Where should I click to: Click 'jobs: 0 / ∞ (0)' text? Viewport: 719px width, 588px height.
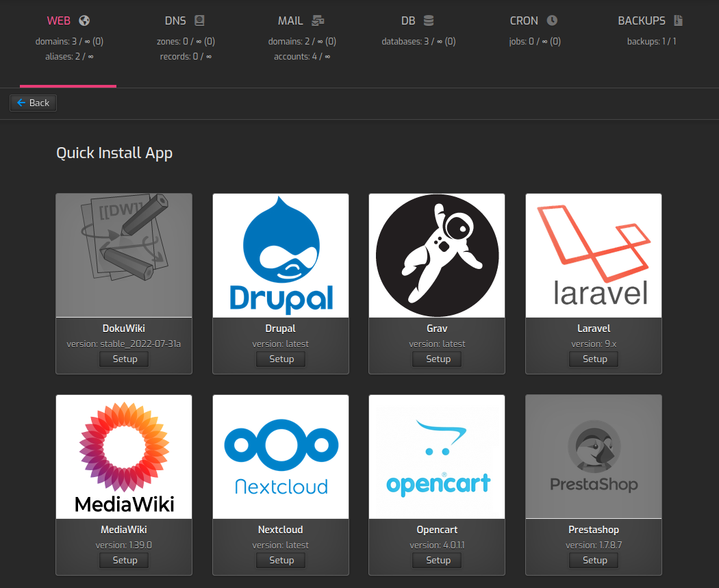(x=535, y=41)
